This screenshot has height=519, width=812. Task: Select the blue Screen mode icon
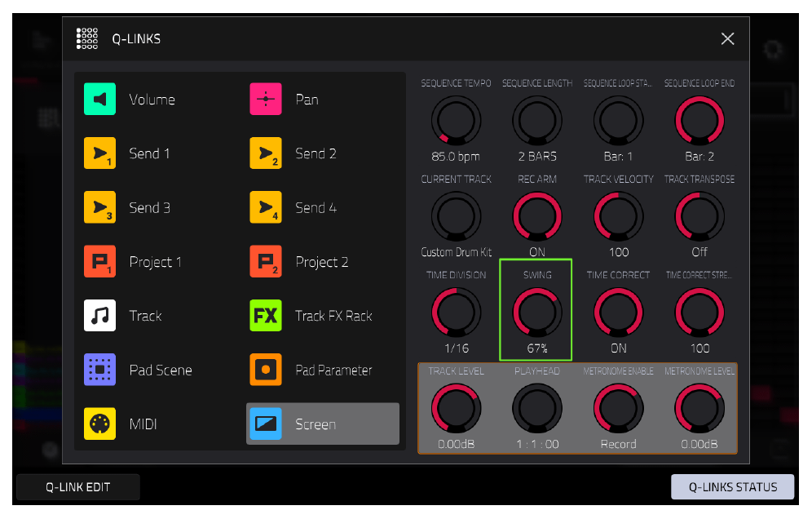tap(266, 424)
